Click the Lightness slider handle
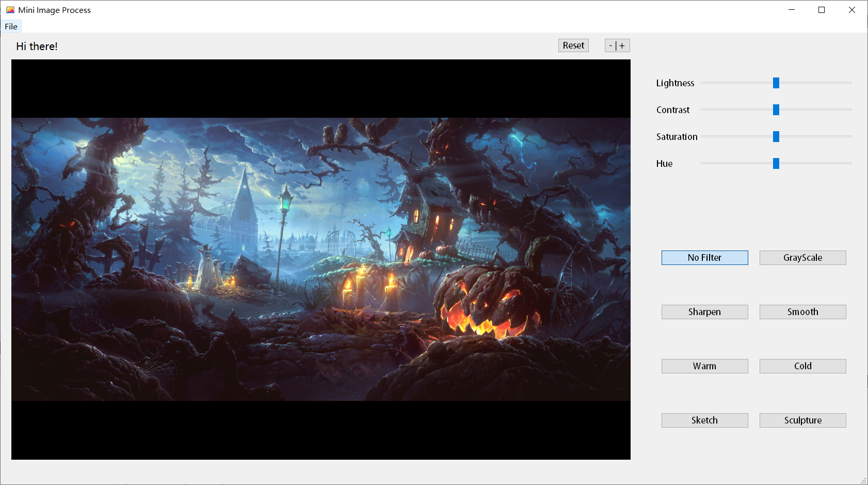 (x=776, y=83)
